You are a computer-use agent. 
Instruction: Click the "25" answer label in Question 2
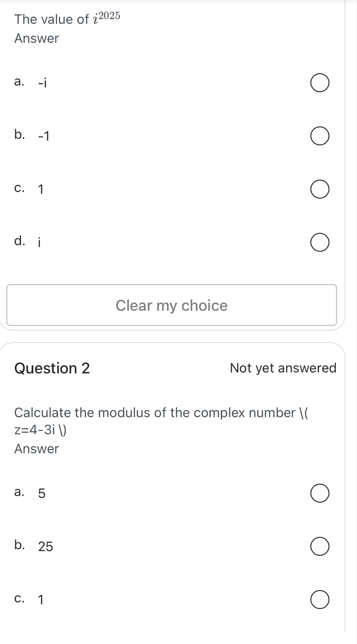pos(46,546)
